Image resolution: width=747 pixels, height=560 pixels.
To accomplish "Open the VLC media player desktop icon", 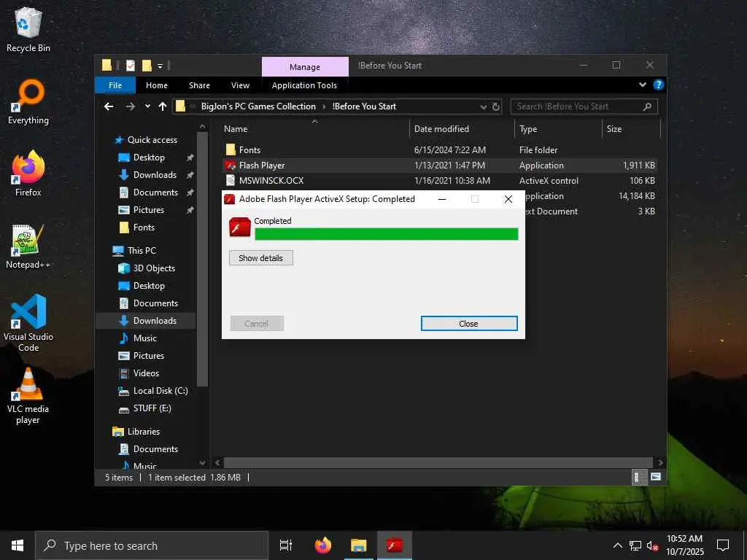I will 28,395.
